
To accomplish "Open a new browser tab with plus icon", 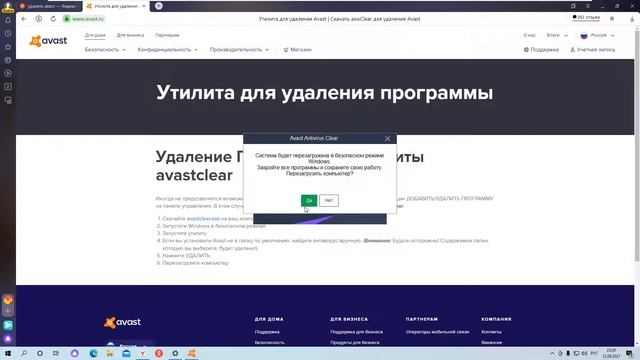I will tap(159, 6).
